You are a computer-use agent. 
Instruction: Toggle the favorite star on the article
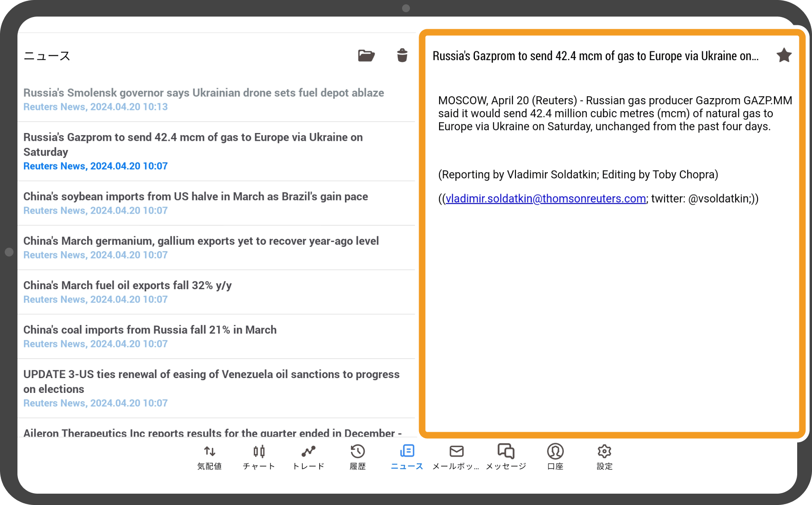click(x=784, y=56)
